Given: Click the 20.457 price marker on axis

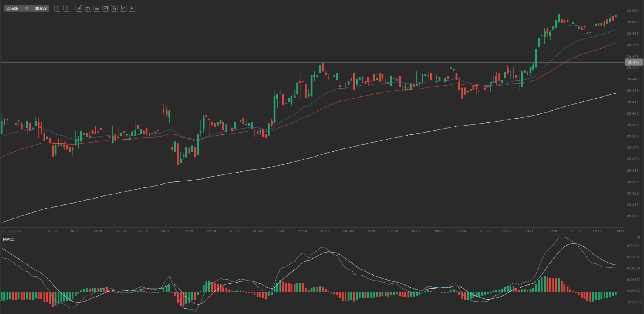Looking at the screenshot, I should click(633, 62).
